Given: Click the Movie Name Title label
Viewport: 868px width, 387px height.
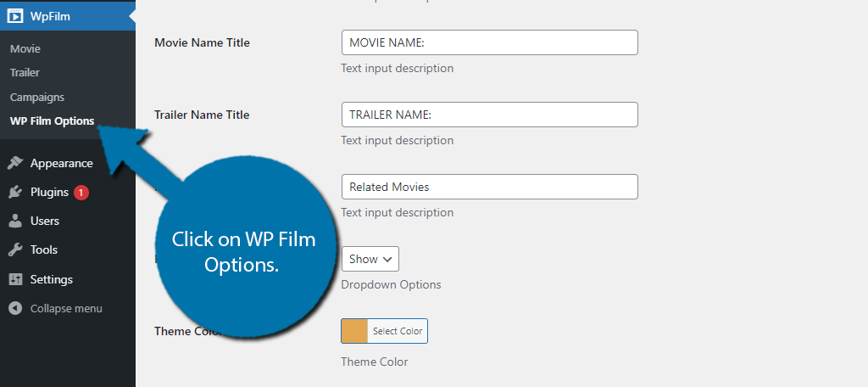Looking at the screenshot, I should [x=202, y=42].
